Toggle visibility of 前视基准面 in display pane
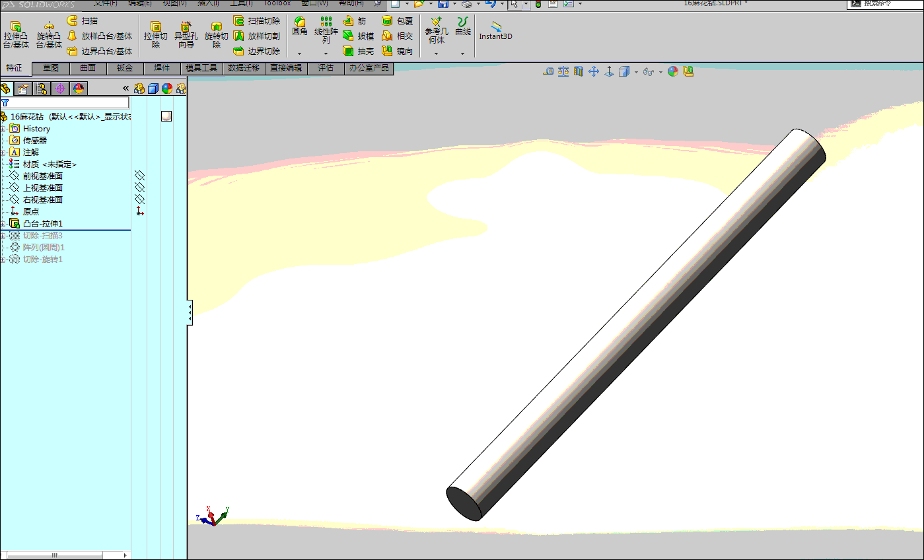This screenshot has width=924, height=560. 139,175
